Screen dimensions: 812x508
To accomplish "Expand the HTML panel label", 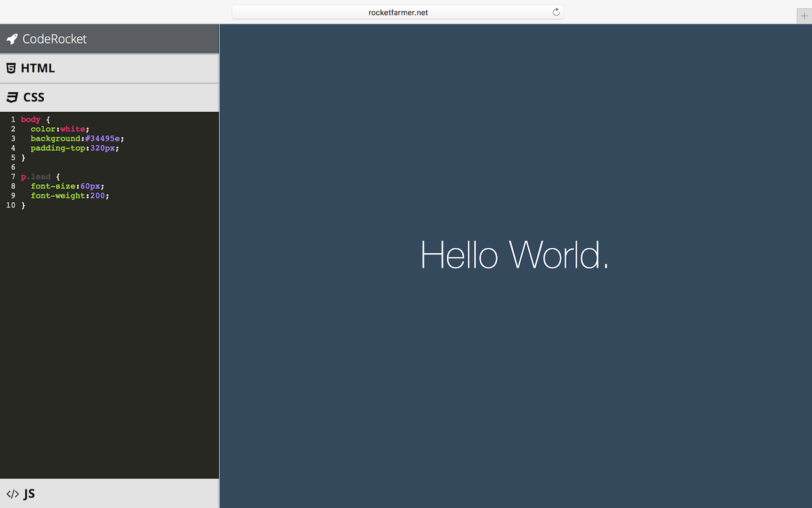I will pyautogui.click(x=38, y=69).
